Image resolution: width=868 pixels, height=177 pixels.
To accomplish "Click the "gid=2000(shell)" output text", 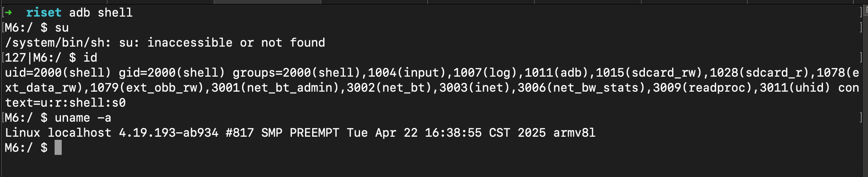I will tap(172, 73).
